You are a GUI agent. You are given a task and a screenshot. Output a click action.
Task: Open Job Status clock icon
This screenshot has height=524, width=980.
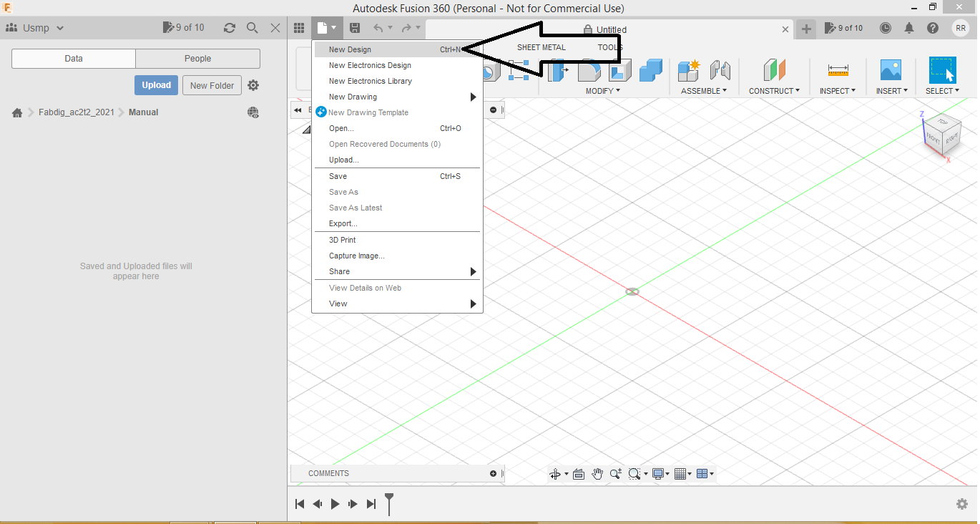tap(886, 28)
